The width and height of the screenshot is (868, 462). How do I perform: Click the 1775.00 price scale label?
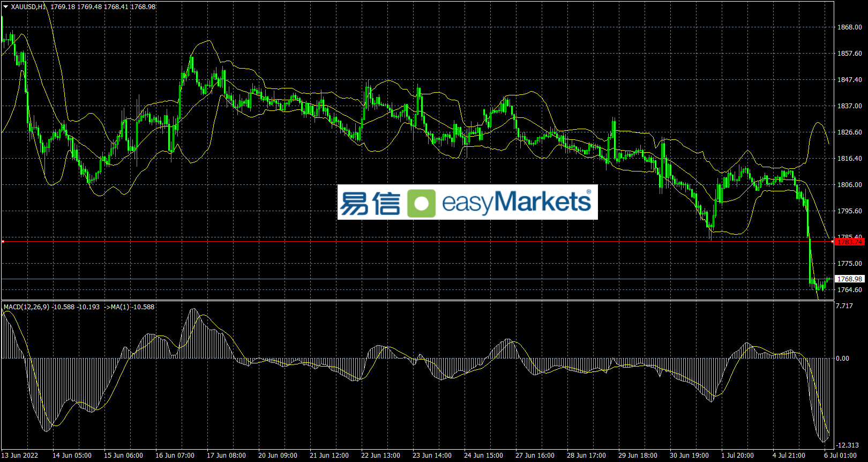click(x=850, y=264)
